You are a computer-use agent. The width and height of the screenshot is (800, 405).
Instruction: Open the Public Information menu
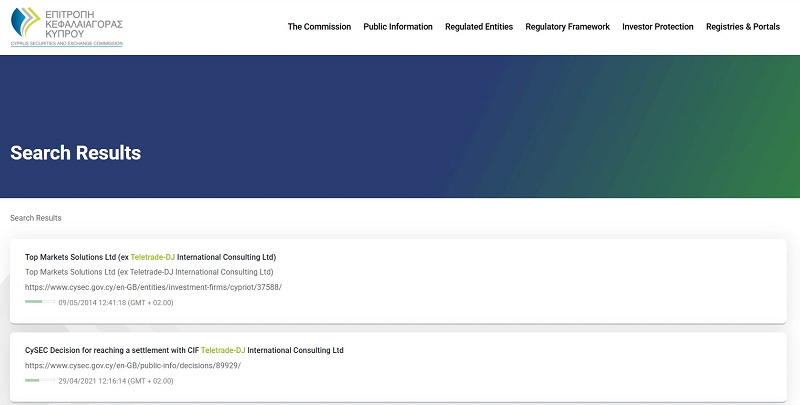tap(398, 27)
